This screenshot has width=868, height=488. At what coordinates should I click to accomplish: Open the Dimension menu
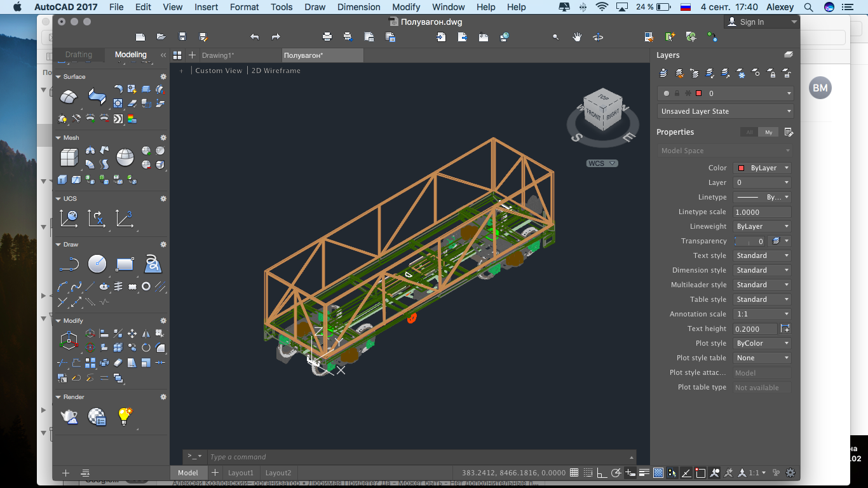point(359,7)
